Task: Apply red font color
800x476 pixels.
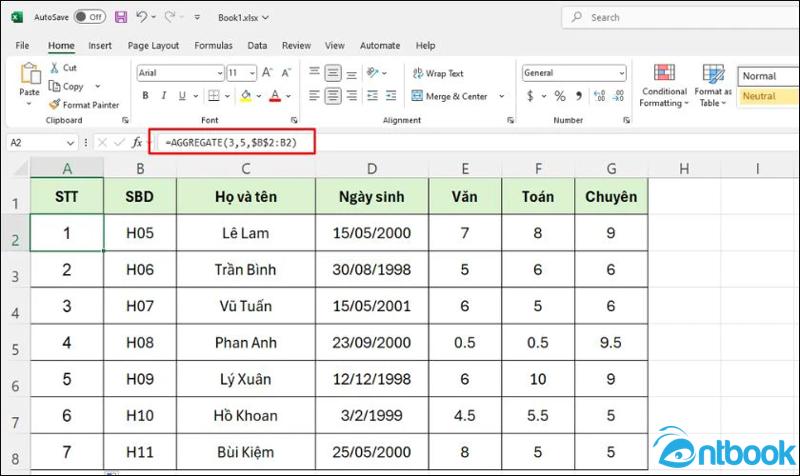Action: coord(275,95)
